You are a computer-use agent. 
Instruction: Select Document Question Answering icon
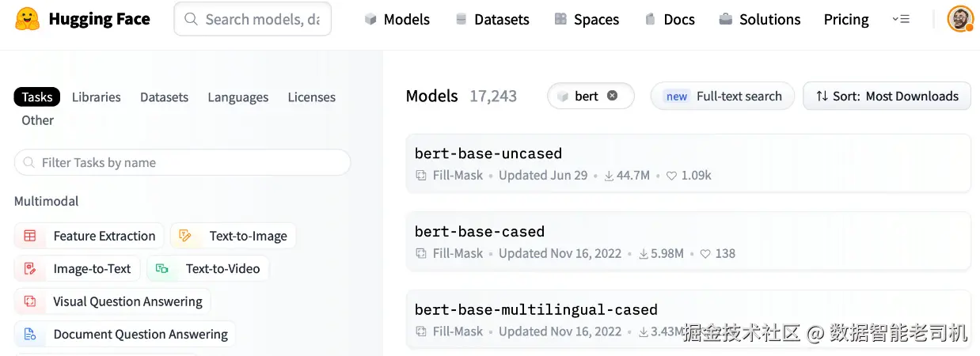tap(30, 335)
